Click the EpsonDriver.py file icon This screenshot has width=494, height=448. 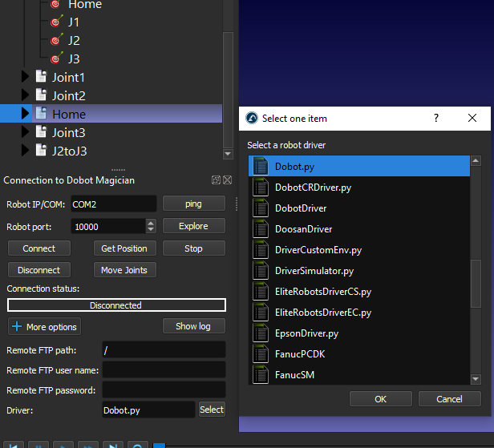[x=261, y=333]
